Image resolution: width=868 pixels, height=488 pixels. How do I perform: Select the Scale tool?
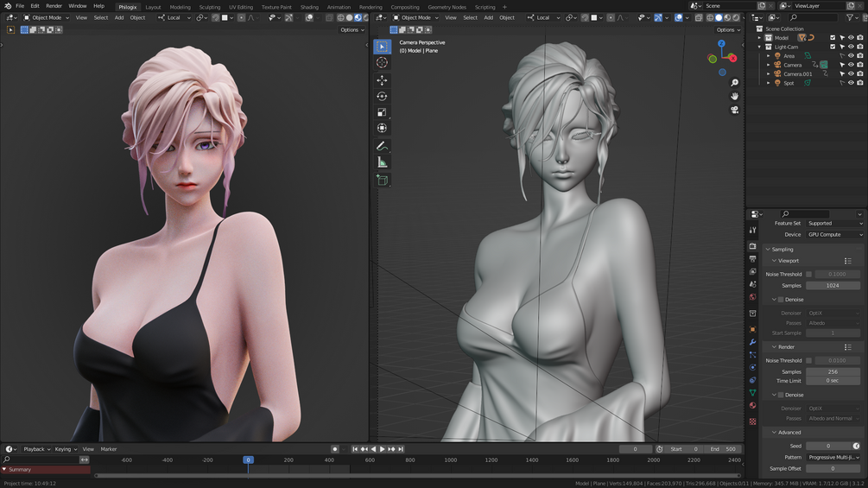pyautogui.click(x=382, y=112)
